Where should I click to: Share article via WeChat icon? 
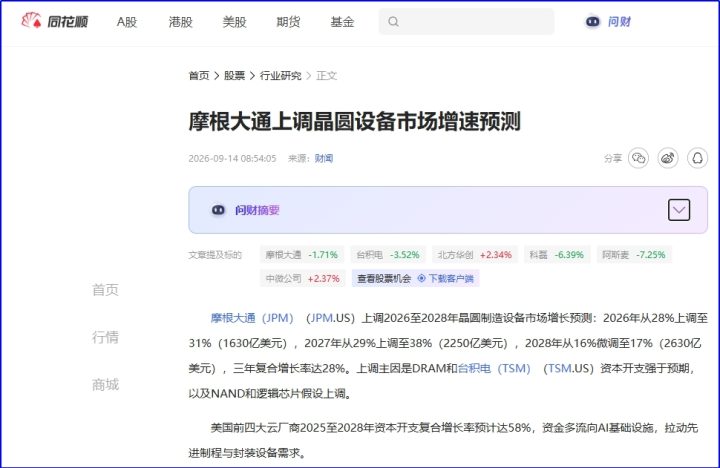[x=638, y=158]
